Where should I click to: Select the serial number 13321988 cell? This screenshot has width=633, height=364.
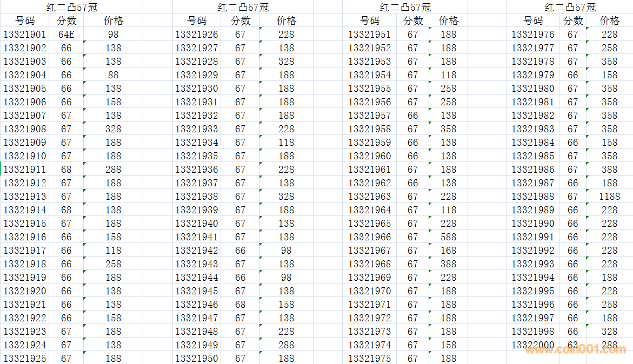coord(532,197)
